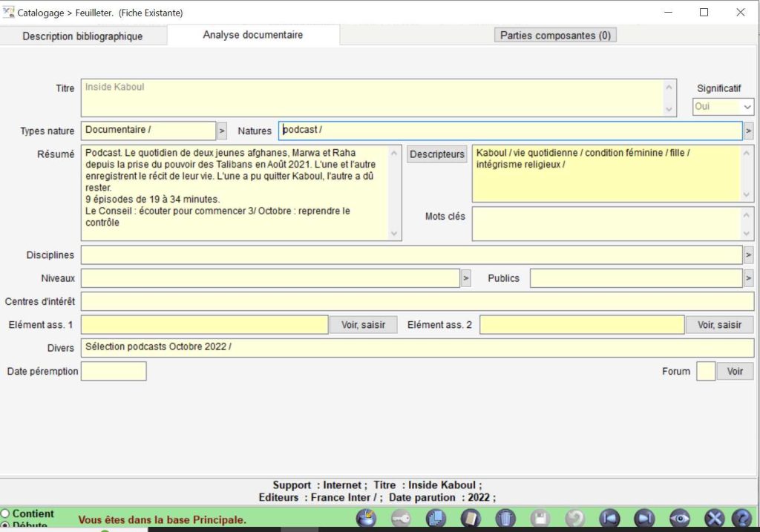Click the Date péremption field
The height and width of the screenshot is (532, 760).
[x=114, y=371]
